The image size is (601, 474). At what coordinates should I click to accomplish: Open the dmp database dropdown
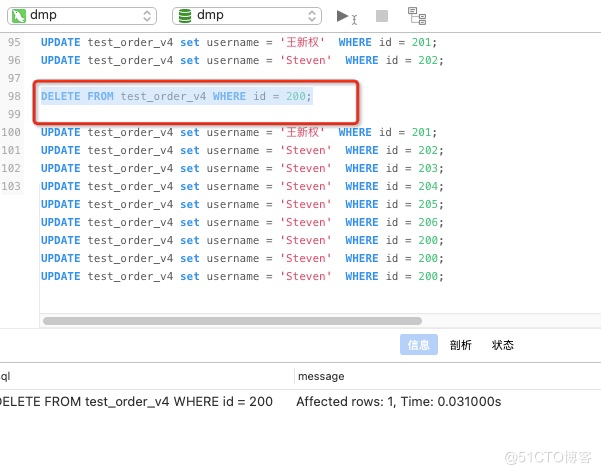pos(247,16)
